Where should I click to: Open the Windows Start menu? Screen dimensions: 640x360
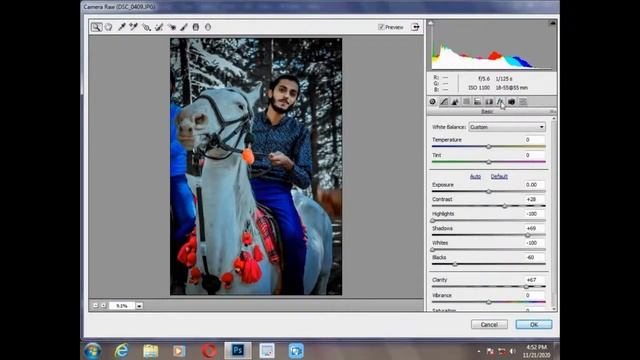coord(93,351)
